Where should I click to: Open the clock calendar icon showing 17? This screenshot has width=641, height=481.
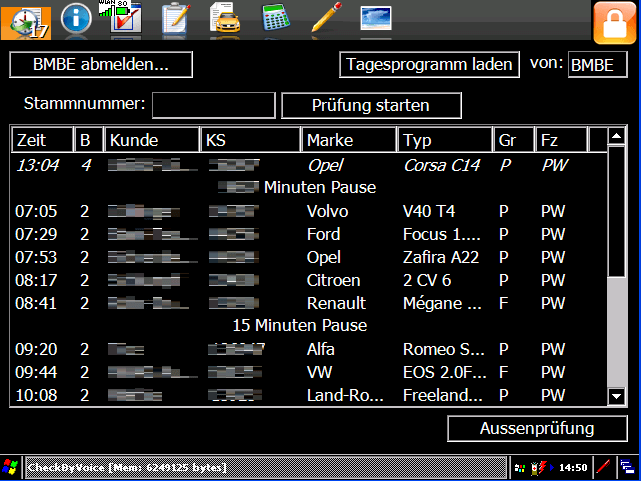tap(26, 23)
